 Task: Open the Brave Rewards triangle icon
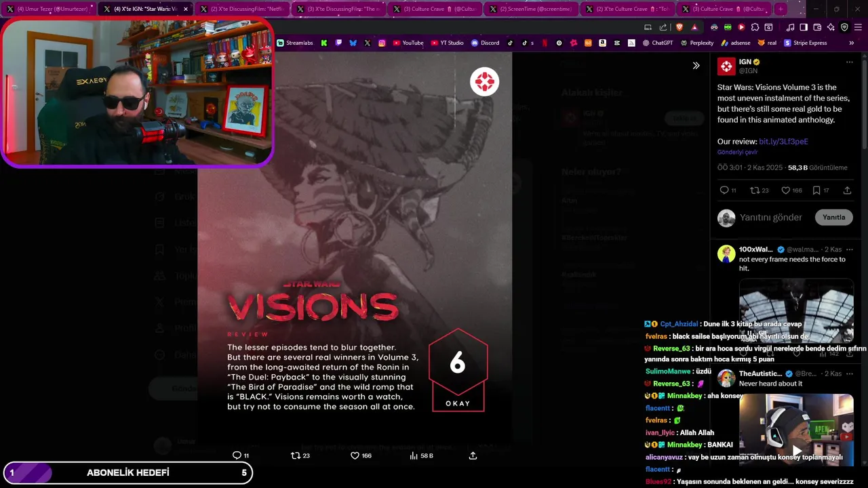coord(694,27)
